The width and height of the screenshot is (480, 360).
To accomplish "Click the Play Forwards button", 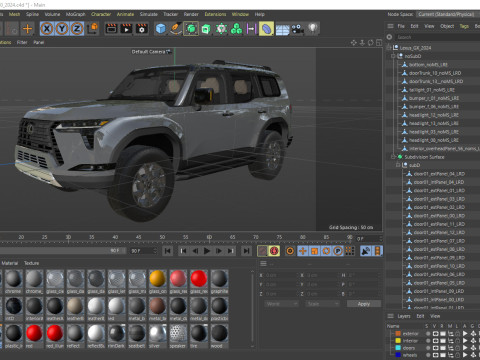I will tap(207, 251).
